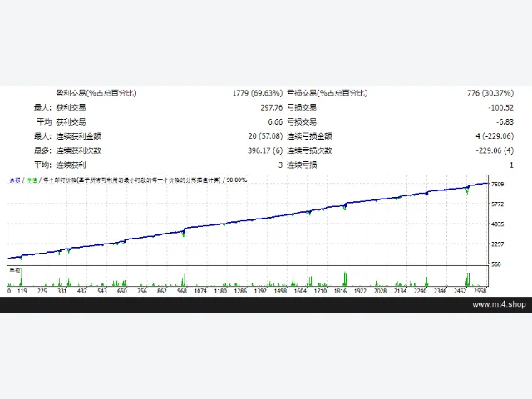Viewport: 532px width, 399px height.
Task: Click the label "连续获利次数"
Action: pyautogui.click(x=79, y=150)
